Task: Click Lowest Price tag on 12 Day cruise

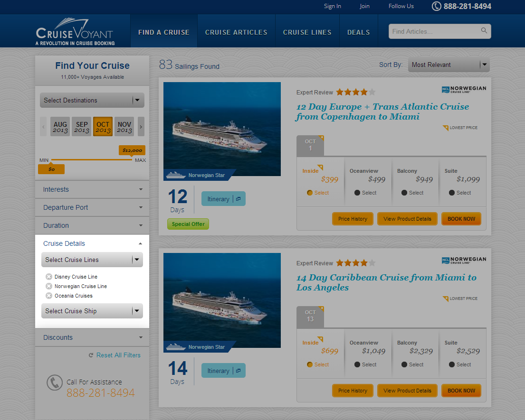Action: [x=460, y=128]
